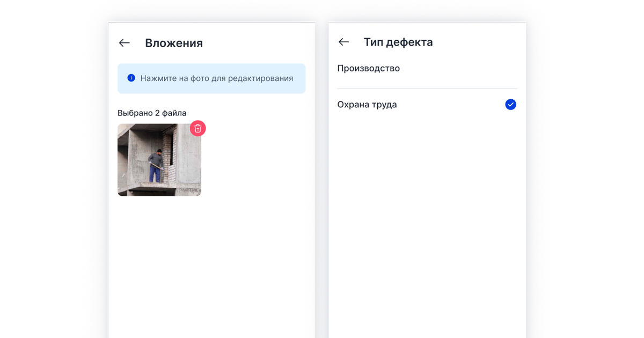Screen dimensions: 644x338
Task: Select the circled 'i' information symbol
Action: [x=131, y=78]
